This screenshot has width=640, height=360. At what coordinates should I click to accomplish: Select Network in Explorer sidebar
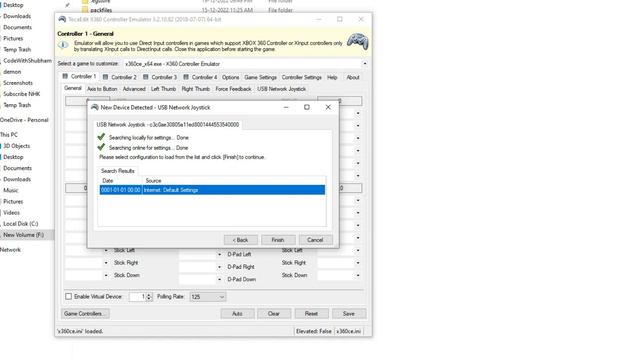click(x=10, y=250)
